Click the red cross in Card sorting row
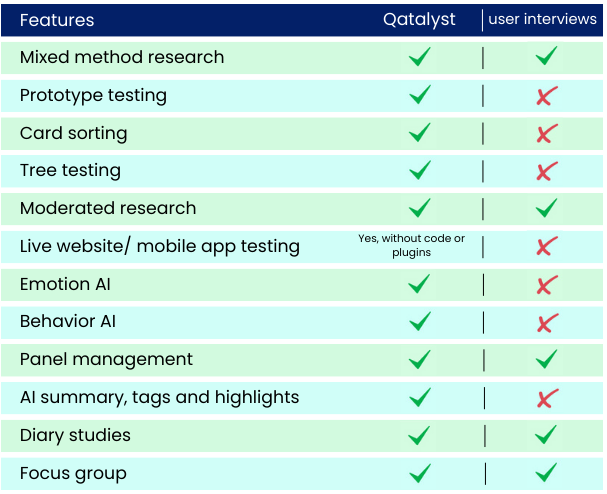 pyautogui.click(x=547, y=133)
